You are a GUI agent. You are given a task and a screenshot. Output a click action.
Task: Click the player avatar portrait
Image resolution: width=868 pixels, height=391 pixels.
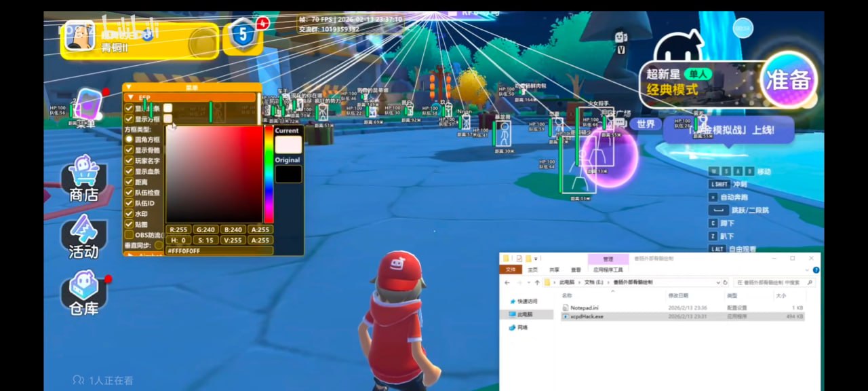click(x=79, y=36)
